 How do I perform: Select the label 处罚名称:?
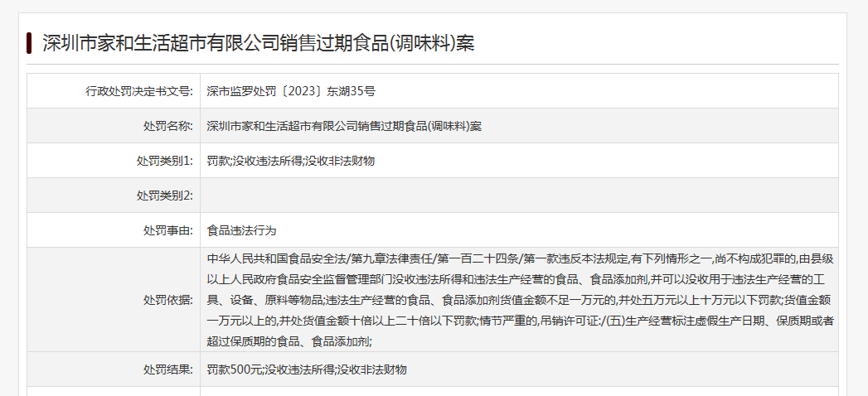(x=167, y=126)
